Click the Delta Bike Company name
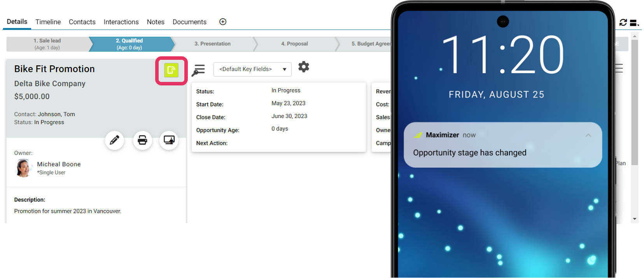Screen dimensions: 644x278 click(50, 83)
